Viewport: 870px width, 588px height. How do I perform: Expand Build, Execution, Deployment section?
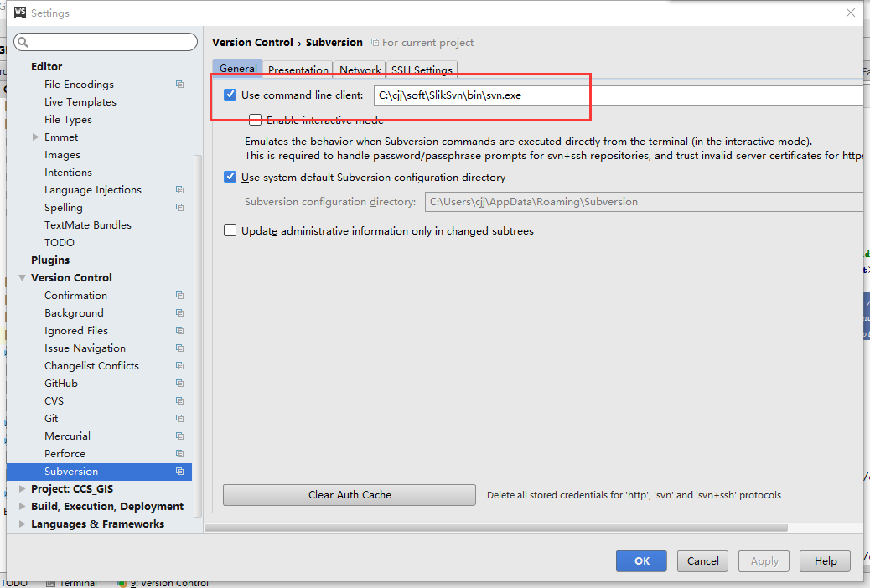pos(22,507)
